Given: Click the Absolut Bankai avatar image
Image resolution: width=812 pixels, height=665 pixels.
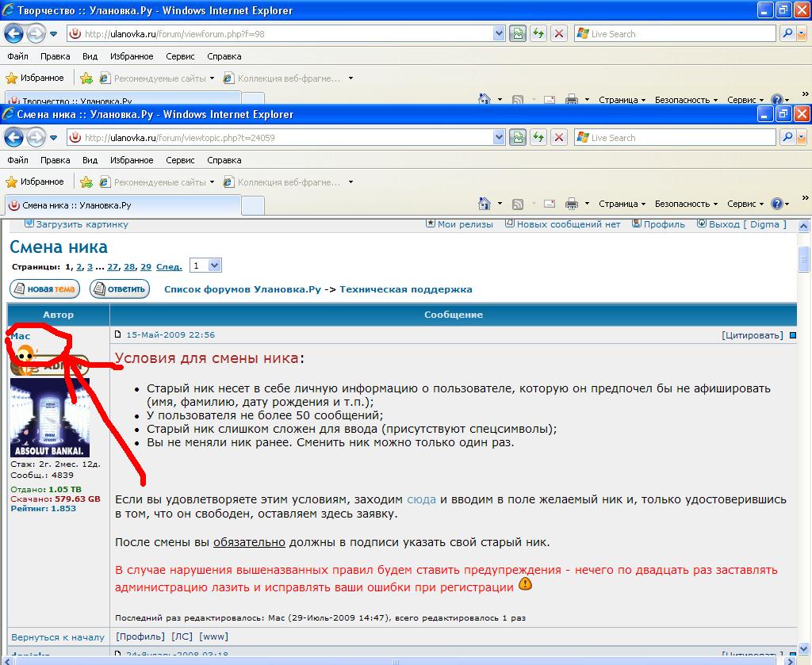Looking at the screenshot, I should pyautogui.click(x=49, y=418).
